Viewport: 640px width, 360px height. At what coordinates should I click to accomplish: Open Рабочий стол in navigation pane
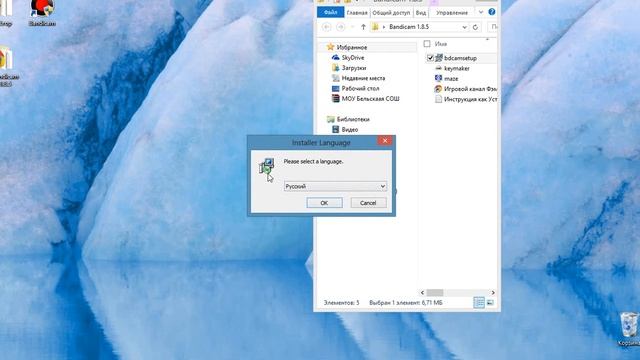(360, 88)
